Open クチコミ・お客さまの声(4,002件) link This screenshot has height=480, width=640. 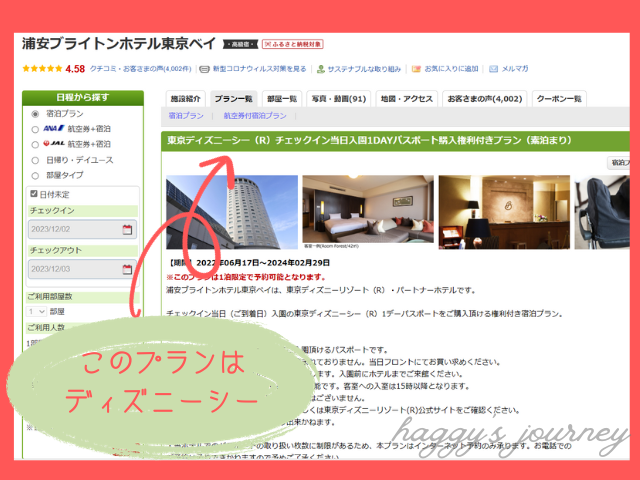pyautogui.click(x=140, y=69)
